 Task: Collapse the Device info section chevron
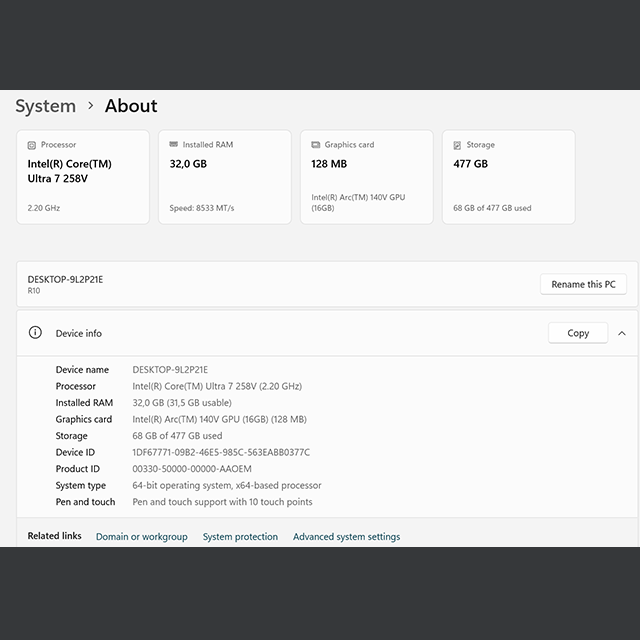click(622, 333)
